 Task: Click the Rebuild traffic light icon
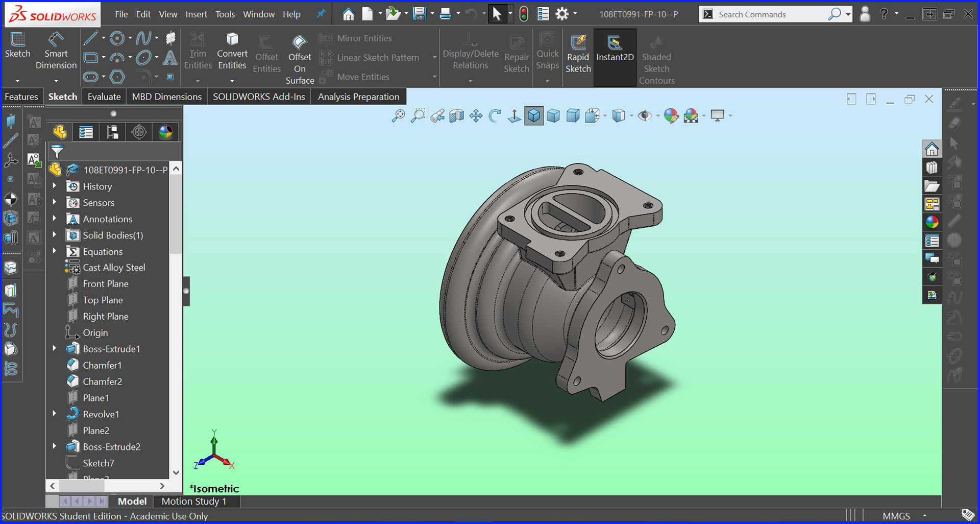point(524,14)
